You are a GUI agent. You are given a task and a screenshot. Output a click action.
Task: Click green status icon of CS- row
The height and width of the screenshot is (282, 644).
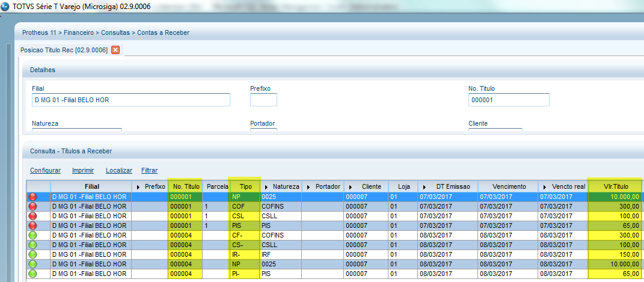[33, 245]
